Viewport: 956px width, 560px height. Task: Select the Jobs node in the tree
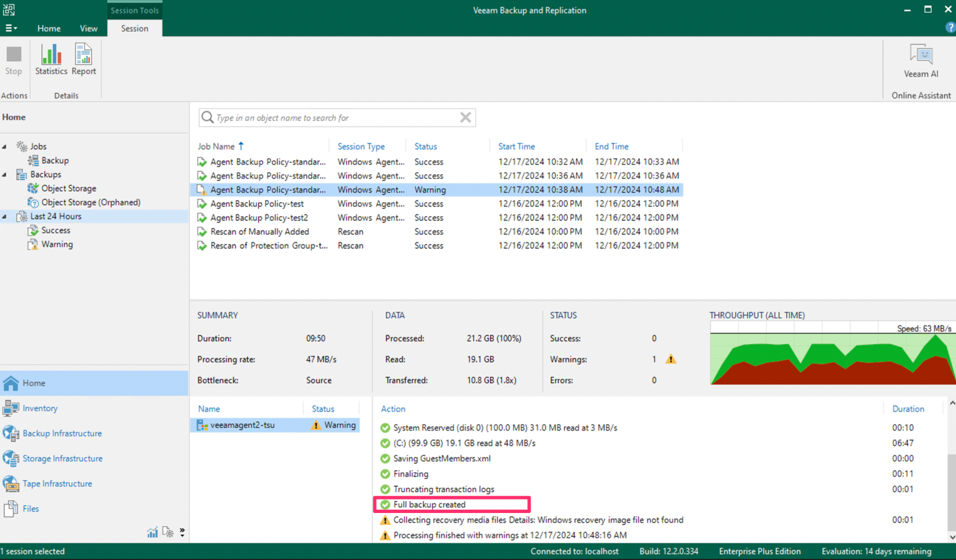[38, 146]
